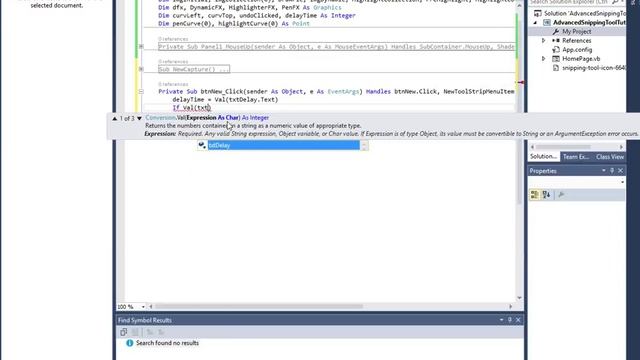
Task: Open the Properties panel window options dropdown
Action: [x=604, y=171]
